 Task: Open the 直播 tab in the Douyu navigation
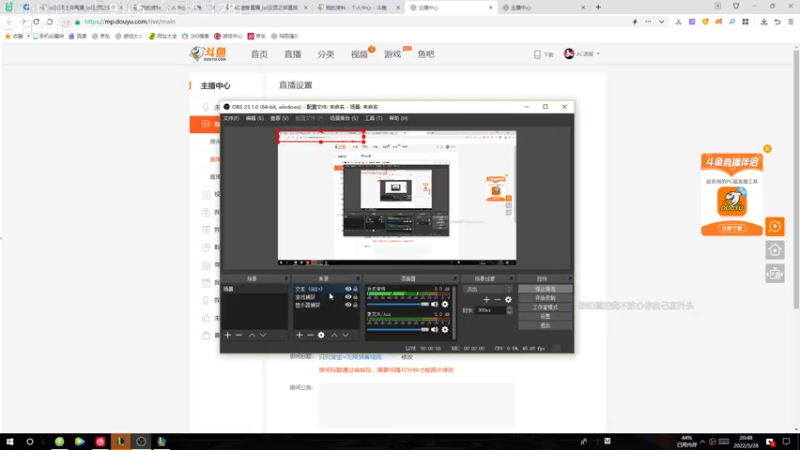pos(293,54)
